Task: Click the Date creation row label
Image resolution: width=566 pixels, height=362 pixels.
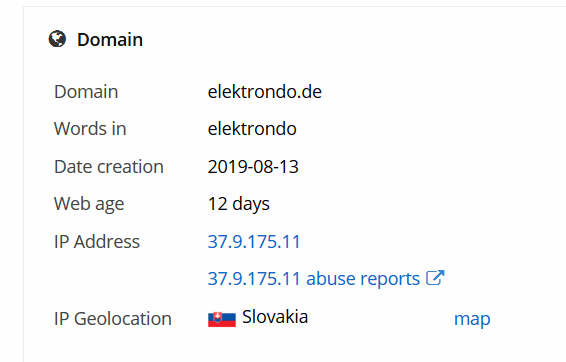Action: click(109, 167)
